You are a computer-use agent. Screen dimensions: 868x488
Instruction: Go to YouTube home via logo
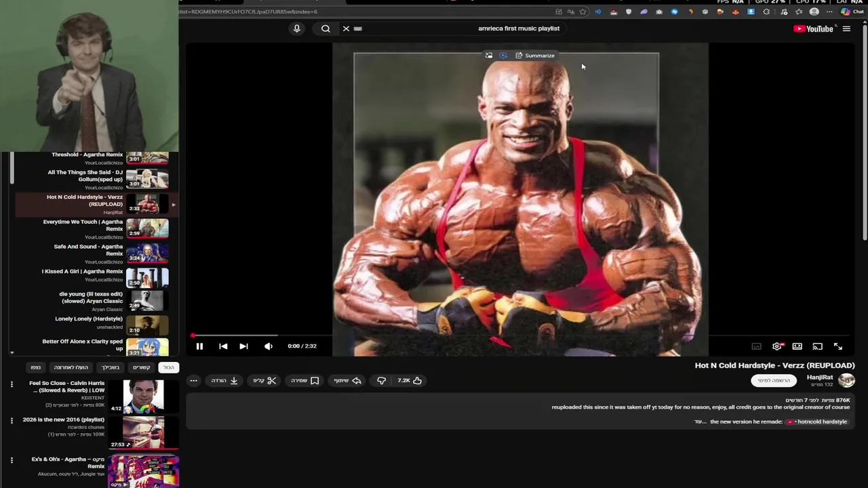click(x=813, y=28)
